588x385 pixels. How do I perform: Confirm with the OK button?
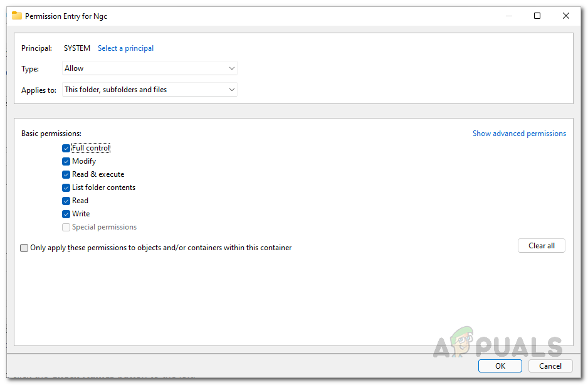500,366
